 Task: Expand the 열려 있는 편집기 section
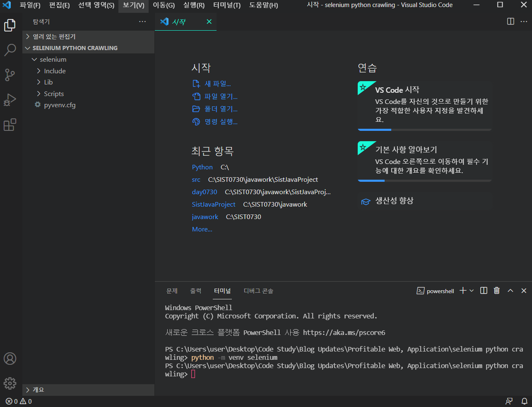88,36
